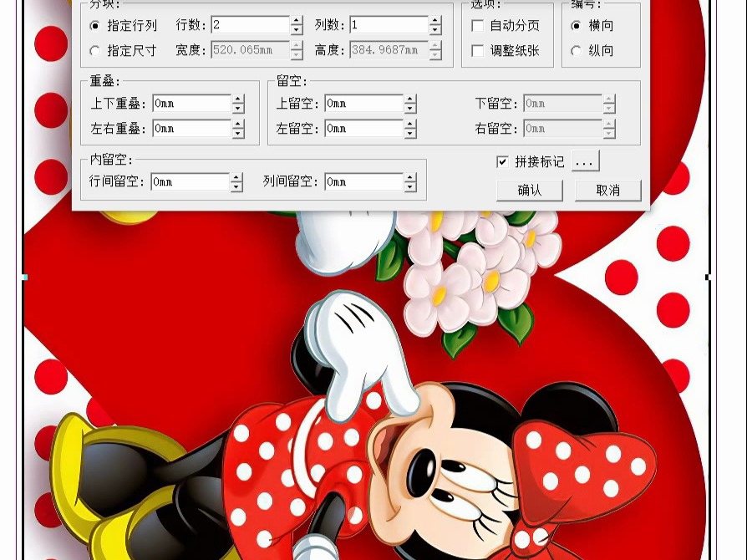Choose 纵向 numbering direction

[x=576, y=50]
